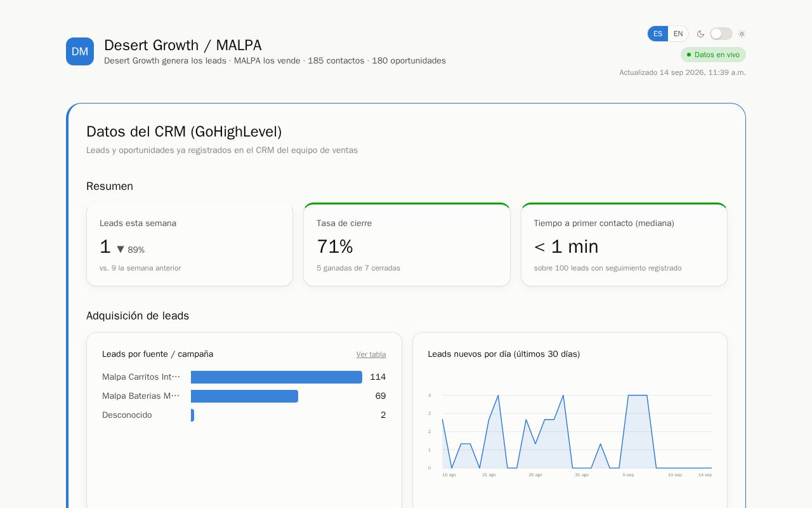Switch language to ES
This screenshot has height=508, width=812.
658,34
